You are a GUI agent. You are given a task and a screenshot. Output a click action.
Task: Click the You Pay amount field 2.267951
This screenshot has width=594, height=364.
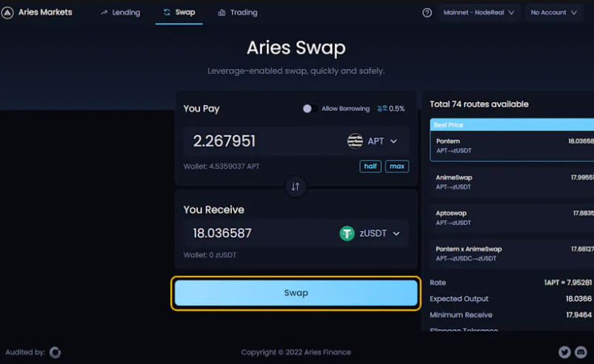click(224, 141)
